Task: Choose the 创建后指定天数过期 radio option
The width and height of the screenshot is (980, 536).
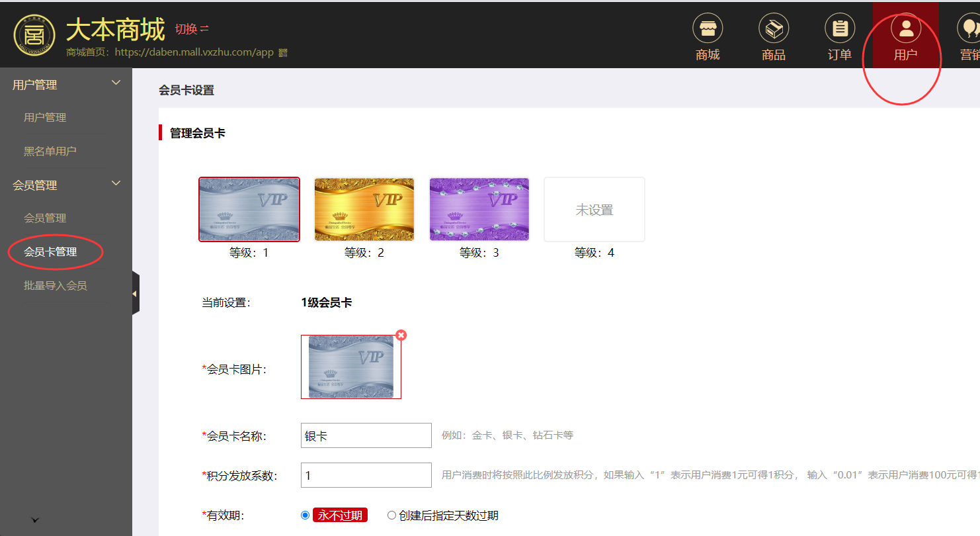Action: (x=391, y=515)
